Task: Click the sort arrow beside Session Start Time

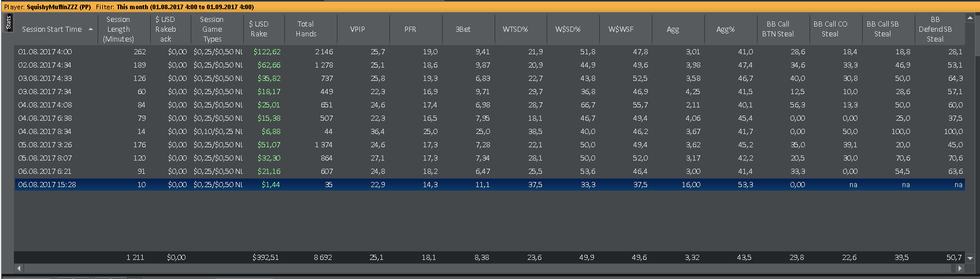Action: point(91,29)
